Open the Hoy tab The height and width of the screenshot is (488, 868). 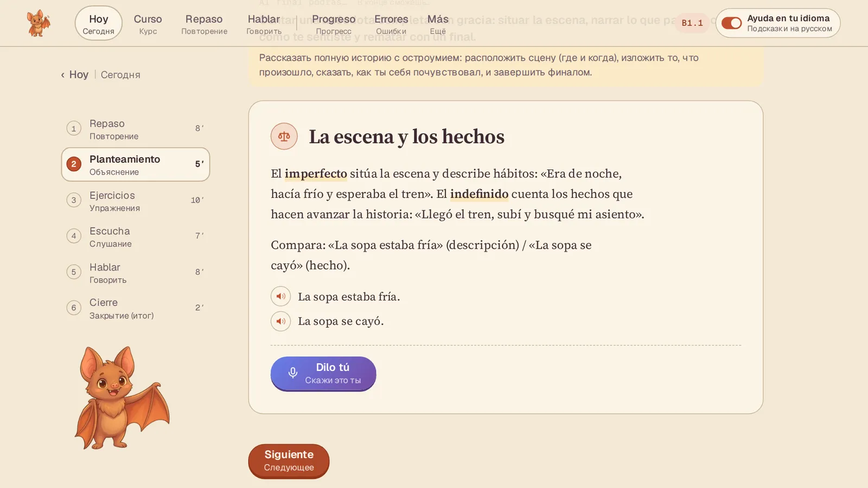pyautogui.click(x=98, y=23)
